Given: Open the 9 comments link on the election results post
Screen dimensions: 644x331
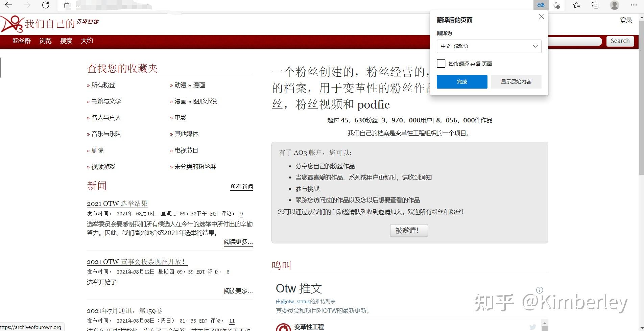Looking at the screenshot, I should coord(241,214).
